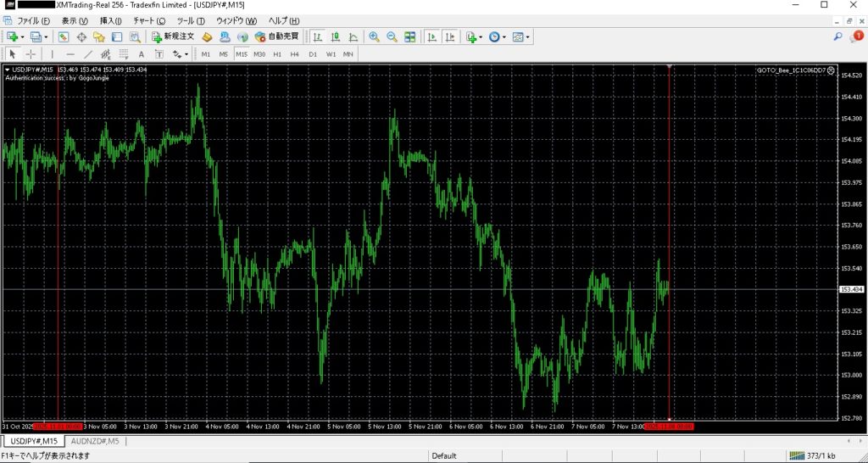Click the search magnifier icon
This screenshot has height=463, width=868.
[x=837, y=36]
